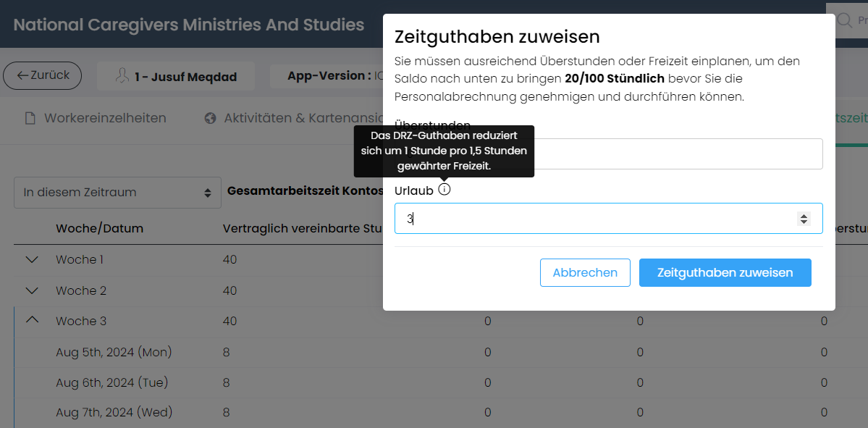Screen dimensions: 868x428
Task: Select the Aug 5th, 2024 (Mon) row
Action: point(441,352)
